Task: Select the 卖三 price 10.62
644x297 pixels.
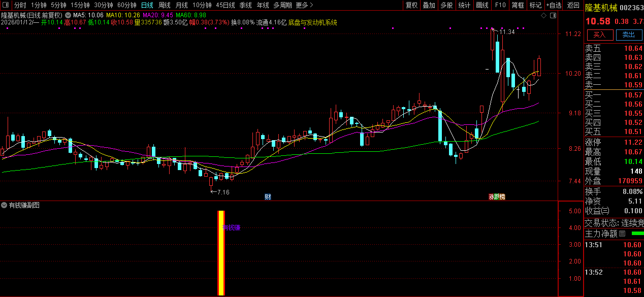Action: [x=633, y=67]
